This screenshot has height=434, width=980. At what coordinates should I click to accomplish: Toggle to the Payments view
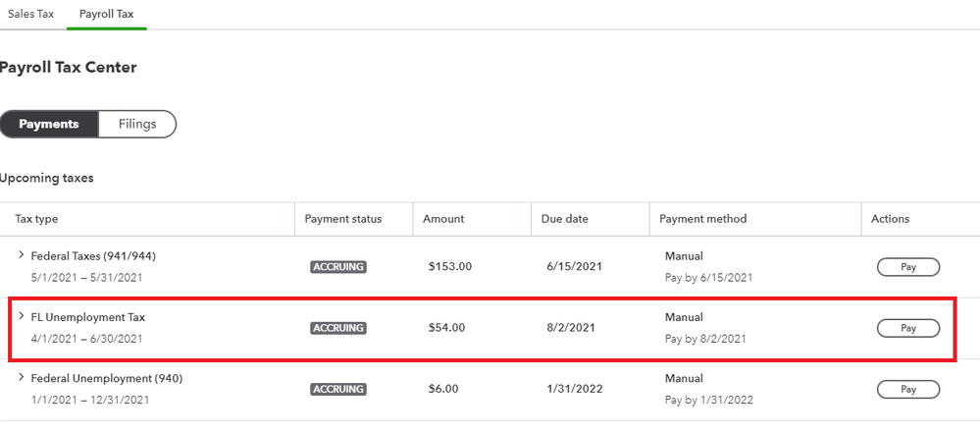tap(49, 125)
